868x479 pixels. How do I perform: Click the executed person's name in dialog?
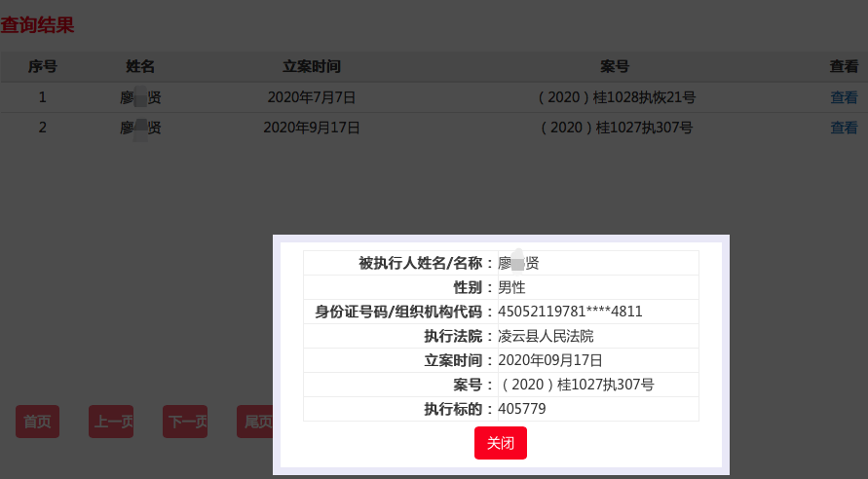pos(518,263)
